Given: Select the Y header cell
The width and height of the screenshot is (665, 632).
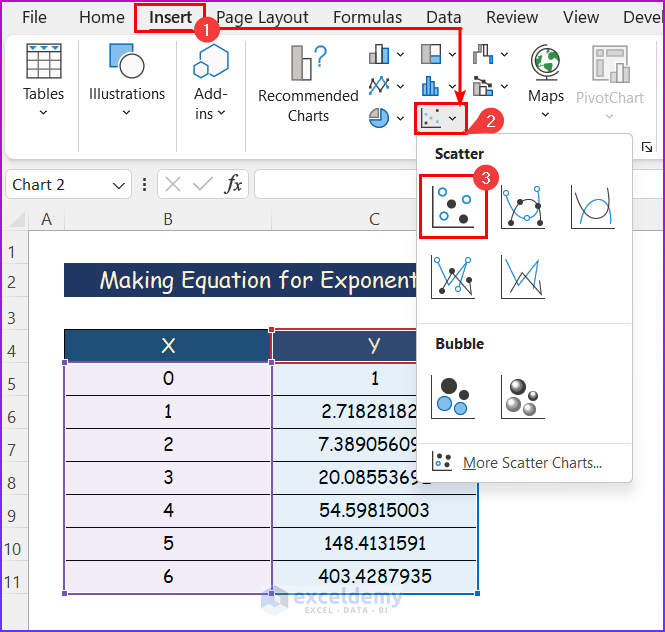Looking at the screenshot, I should point(374,346).
